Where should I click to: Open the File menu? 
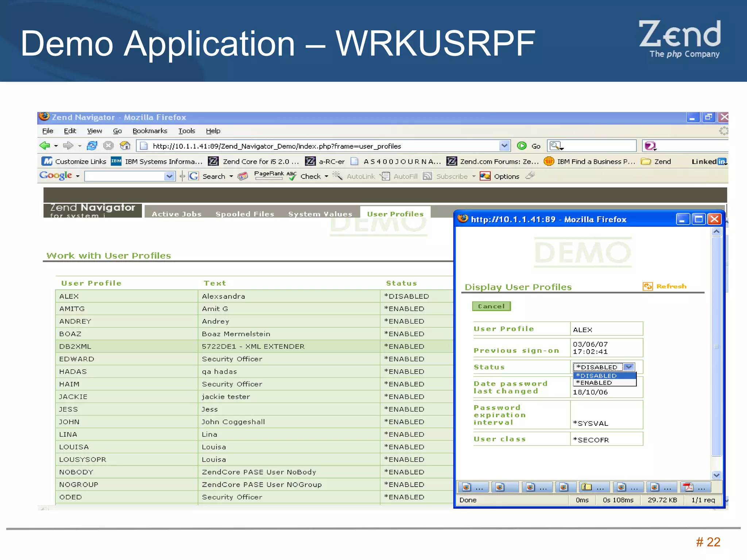pyautogui.click(x=48, y=131)
